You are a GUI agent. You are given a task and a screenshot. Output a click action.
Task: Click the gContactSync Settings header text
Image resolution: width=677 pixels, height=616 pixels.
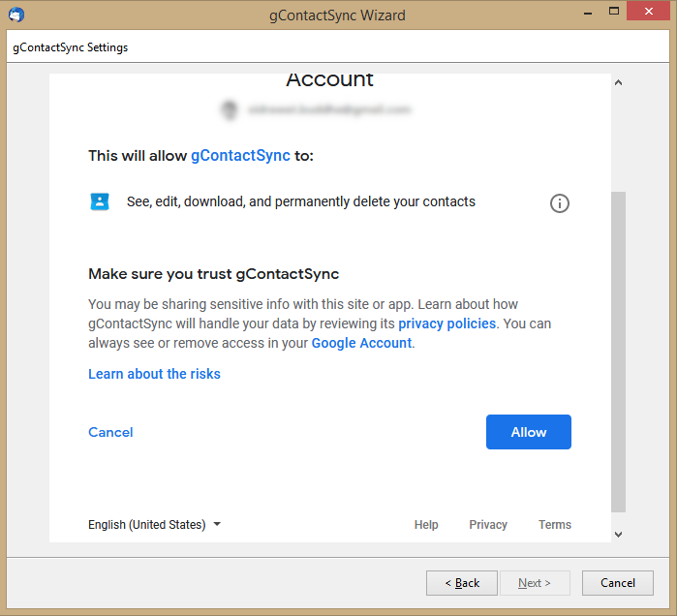[x=71, y=47]
